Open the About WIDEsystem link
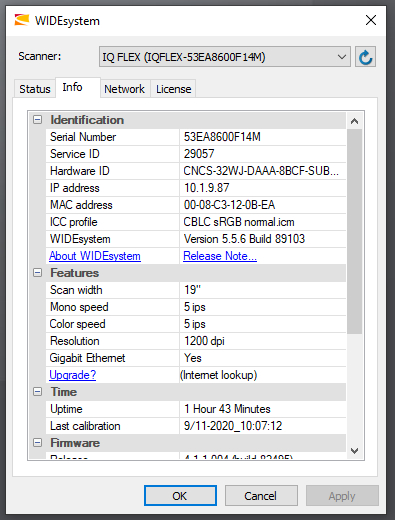 pyautogui.click(x=95, y=256)
